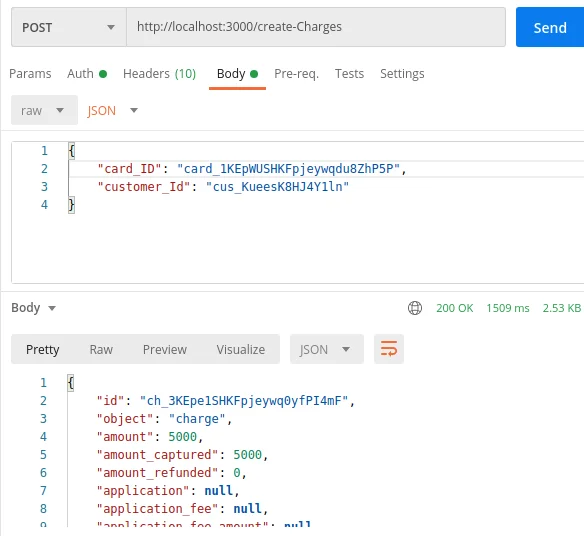This screenshot has width=584, height=536.
Task: Send the request with Send button
Action: tap(550, 27)
